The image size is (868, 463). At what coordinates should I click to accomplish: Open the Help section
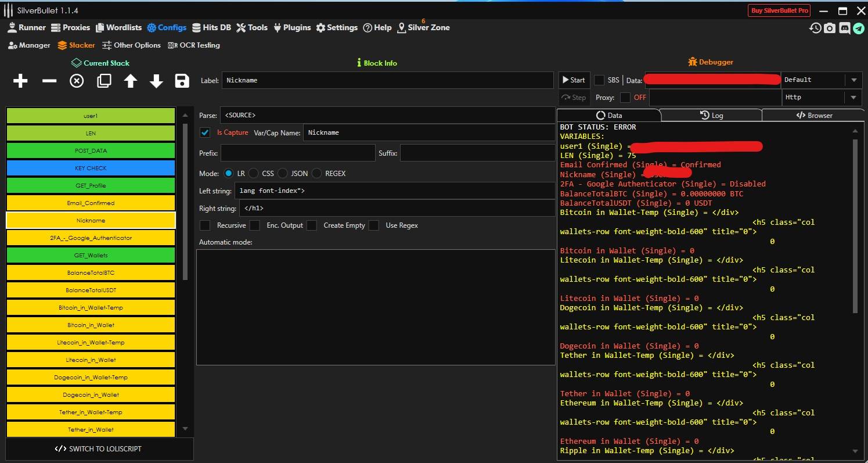(x=377, y=27)
